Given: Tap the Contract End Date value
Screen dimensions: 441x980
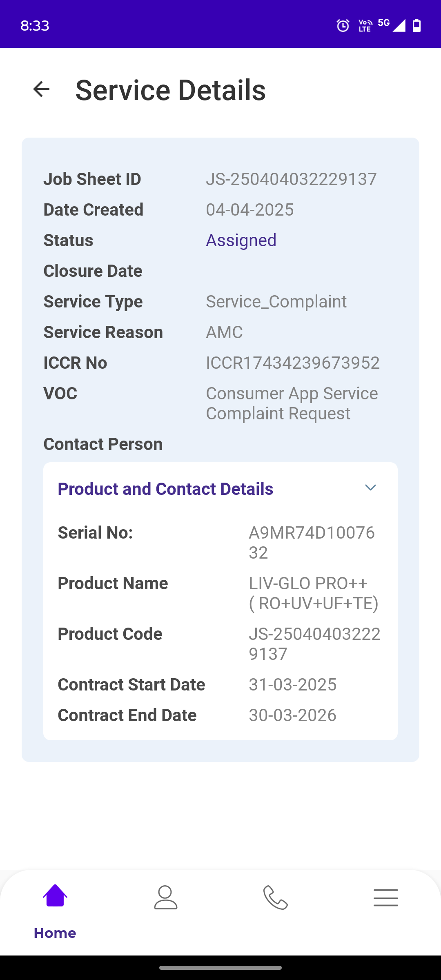Looking at the screenshot, I should [x=292, y=715].
